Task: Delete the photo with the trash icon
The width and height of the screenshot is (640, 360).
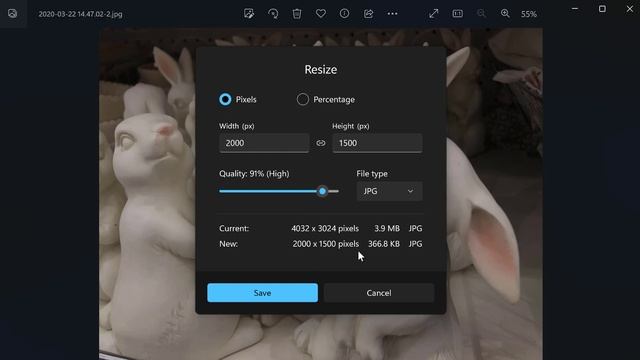Action: point(297,13)
